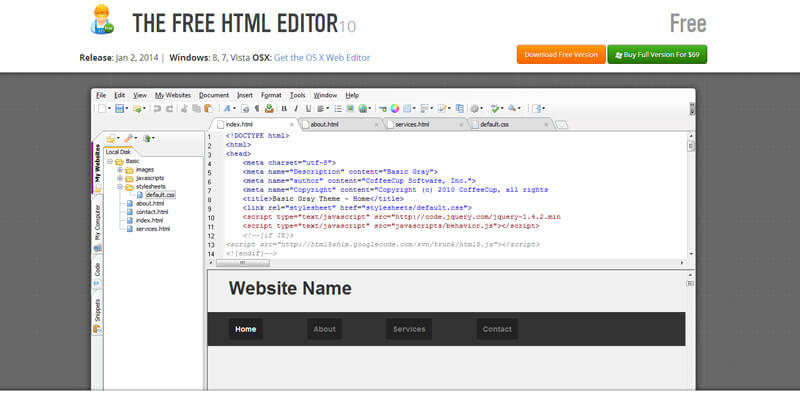800x400 pixels.
Task: Click the Download Free Version button
Action: (560, 54)
